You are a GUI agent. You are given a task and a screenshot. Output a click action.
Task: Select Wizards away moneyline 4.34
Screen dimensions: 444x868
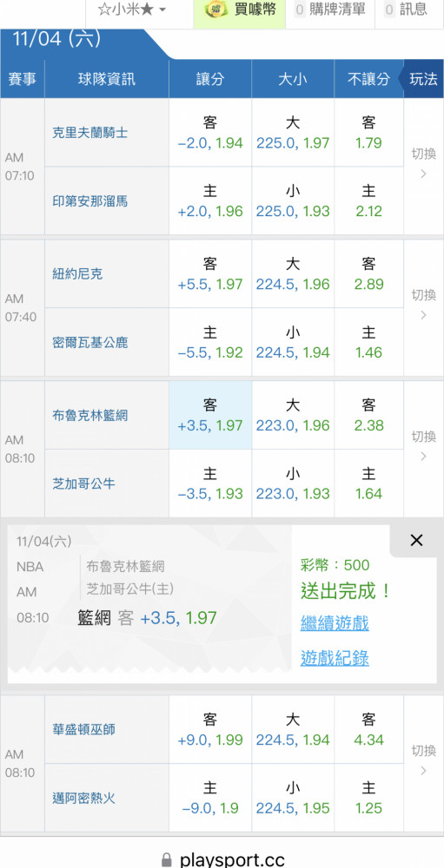click(368, 729)
